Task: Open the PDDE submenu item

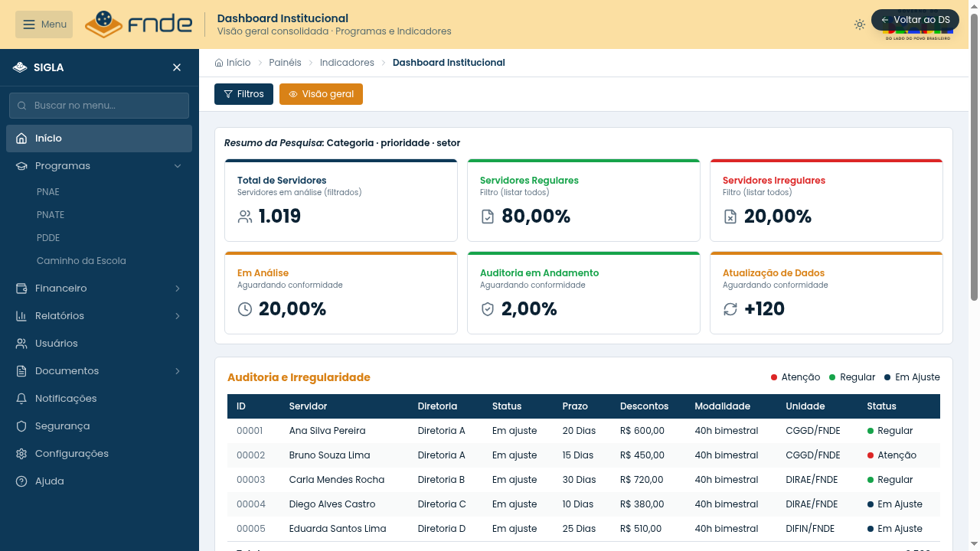Action: (48, 238)
